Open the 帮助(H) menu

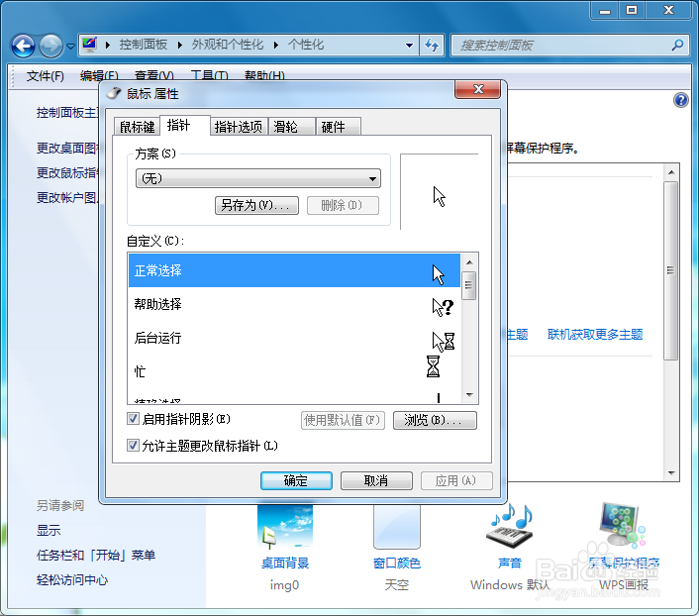(x=264, y=76)
